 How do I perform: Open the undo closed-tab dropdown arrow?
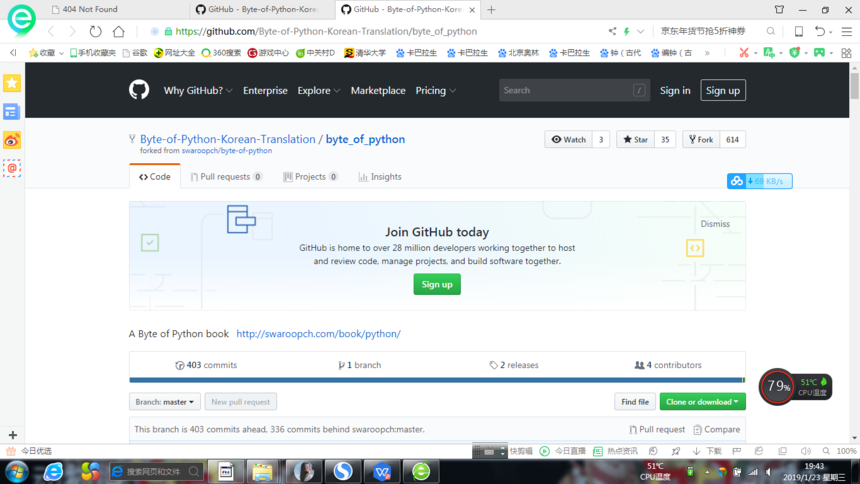tap(831, 32)
